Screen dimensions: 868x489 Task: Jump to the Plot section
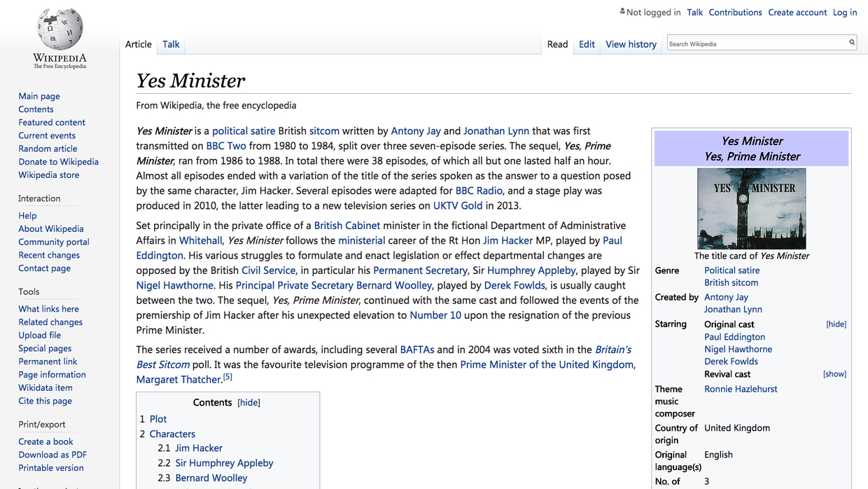pos(158,419)
